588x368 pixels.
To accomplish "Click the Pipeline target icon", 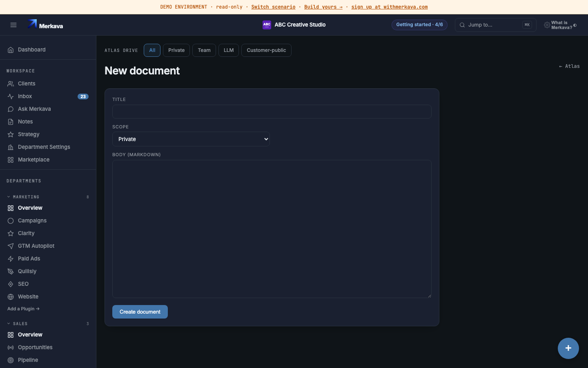I will 11,360.
